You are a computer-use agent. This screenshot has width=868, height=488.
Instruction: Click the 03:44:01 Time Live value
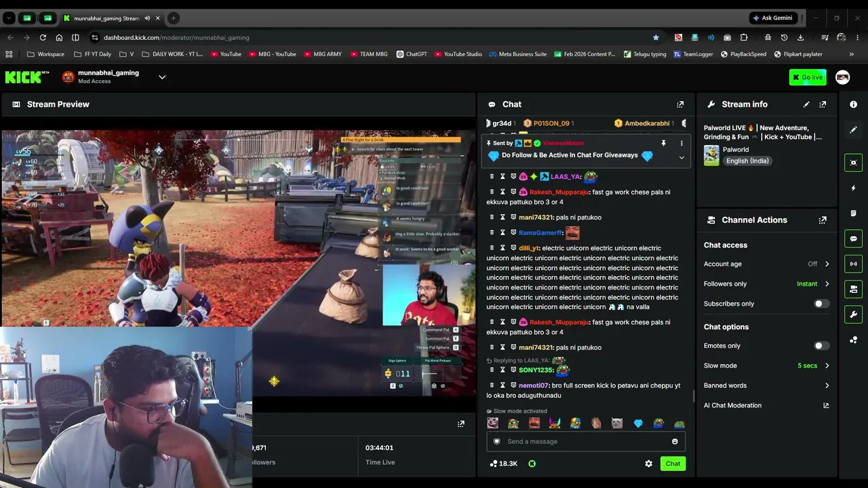coord(379,448)
